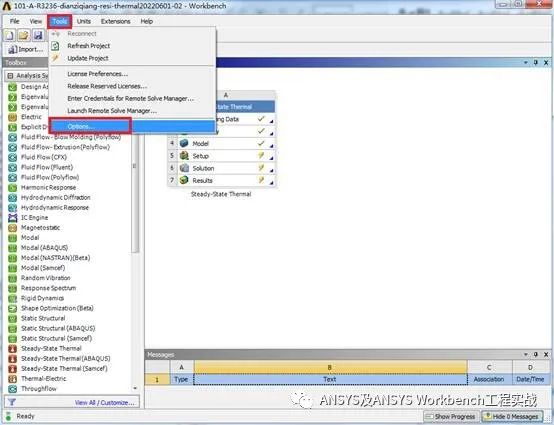Click the Date/Time column header
This screenshot has width=554, height=425.
530,379
